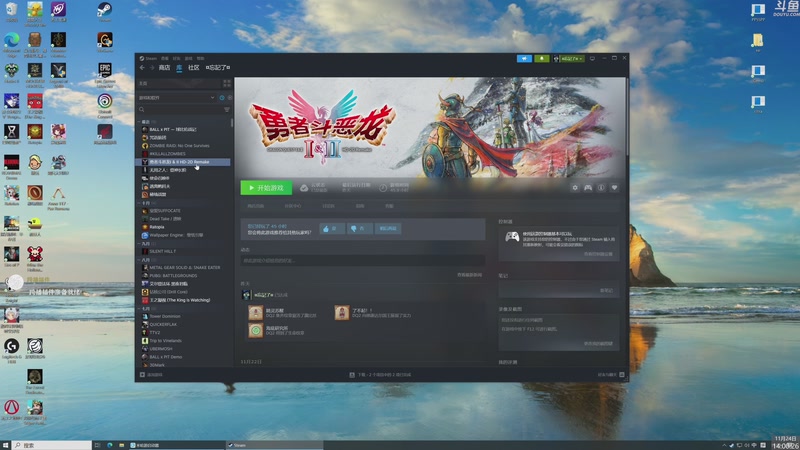The width and height of the screenshot is (800, 450).
Task: Open the username profile tab beside 社区
Action: click(218, 67)
